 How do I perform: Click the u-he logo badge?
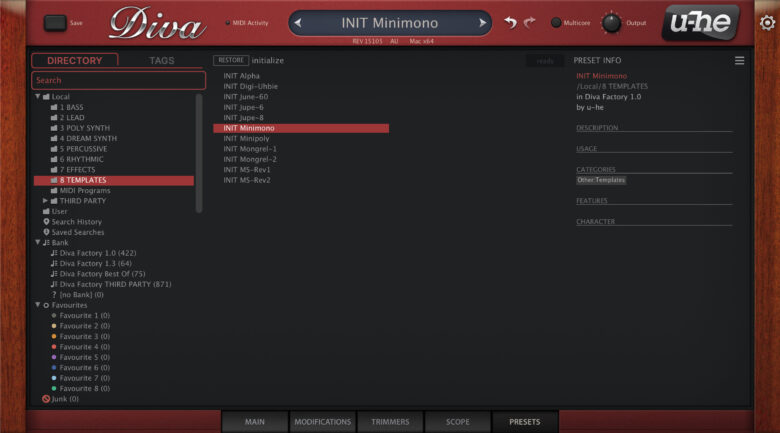(700, 22)
